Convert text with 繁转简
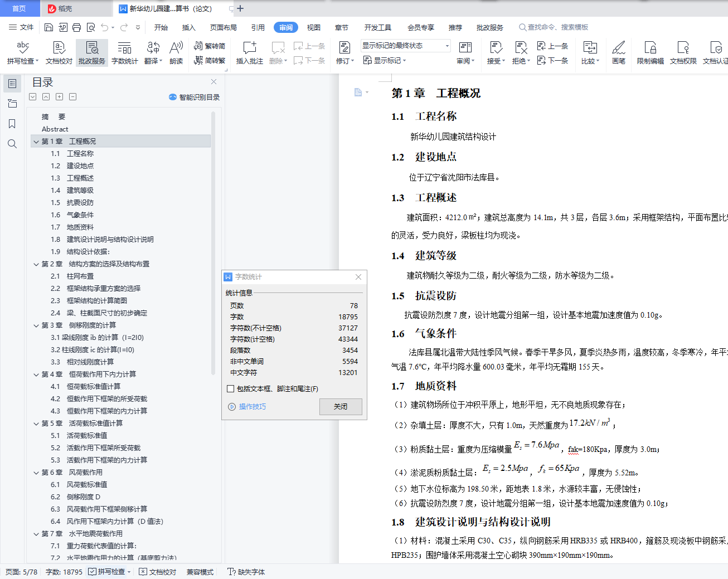The width and height of the screenshot is (728, 579). click(x=210, y=46)
